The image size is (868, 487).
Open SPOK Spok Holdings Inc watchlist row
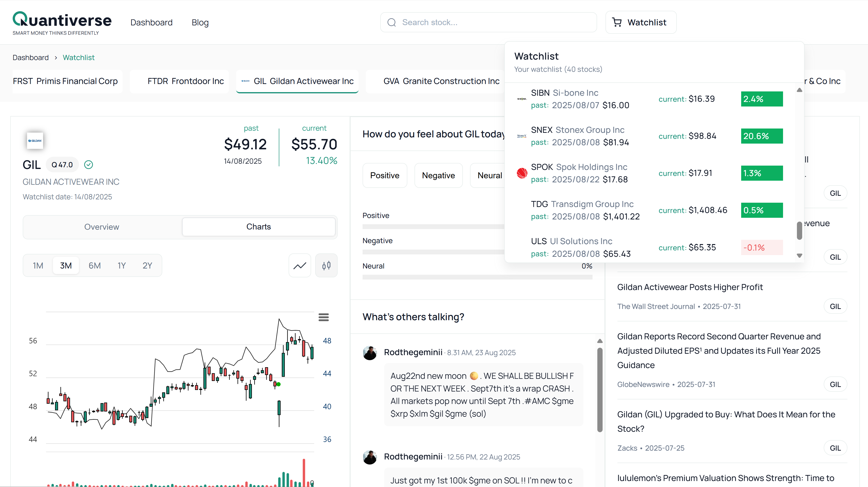click(x=650, y=173)
